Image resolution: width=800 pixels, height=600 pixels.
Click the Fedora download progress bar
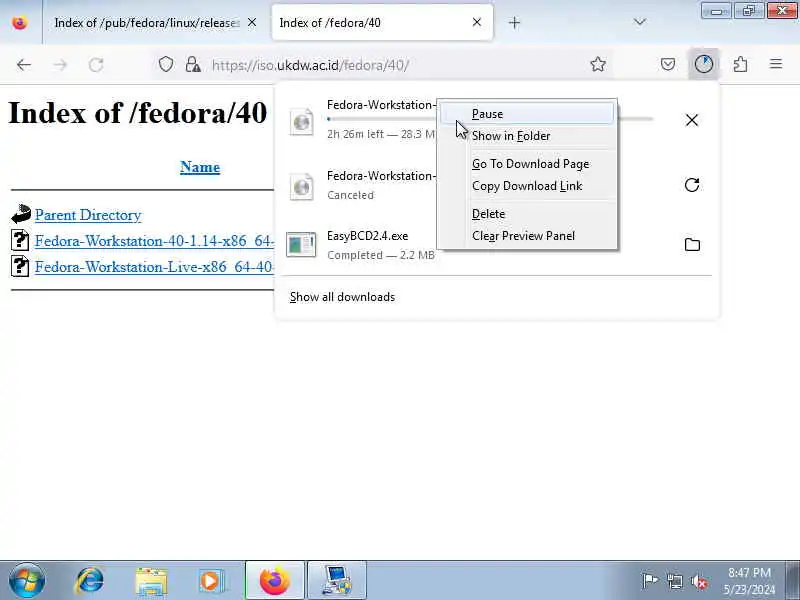381,119
